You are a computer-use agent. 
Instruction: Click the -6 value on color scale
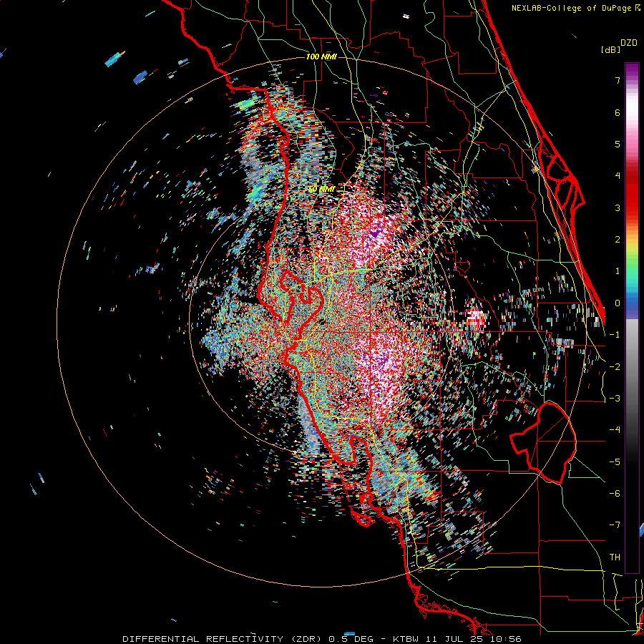point(615,494)
